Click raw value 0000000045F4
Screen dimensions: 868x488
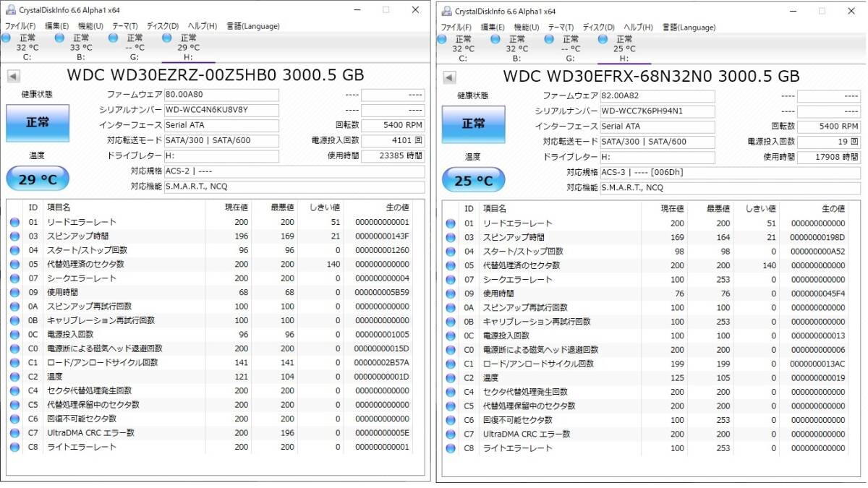pyautogui.click(x=818, y=294)
